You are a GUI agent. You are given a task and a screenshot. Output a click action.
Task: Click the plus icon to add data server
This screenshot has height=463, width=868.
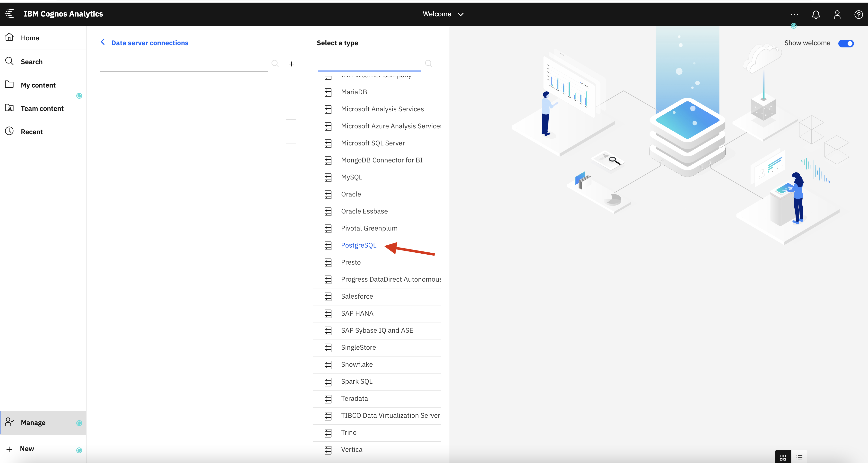[x=291, y=64]
